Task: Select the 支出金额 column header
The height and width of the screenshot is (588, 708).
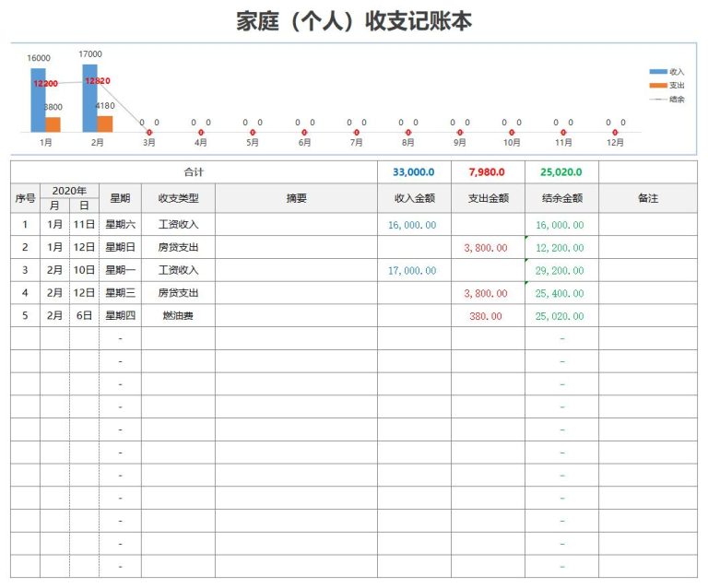Action: coord(488,198)
